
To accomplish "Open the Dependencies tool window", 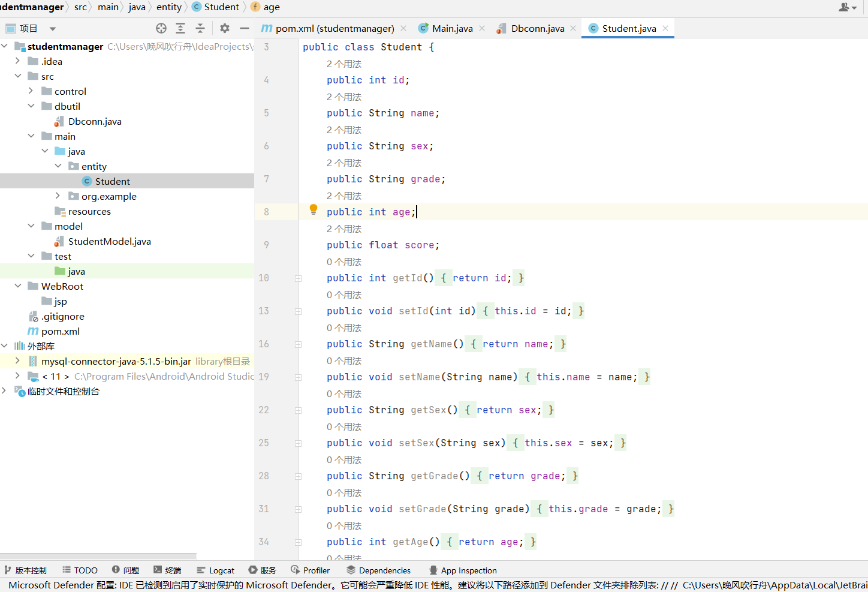I will 378,570.
